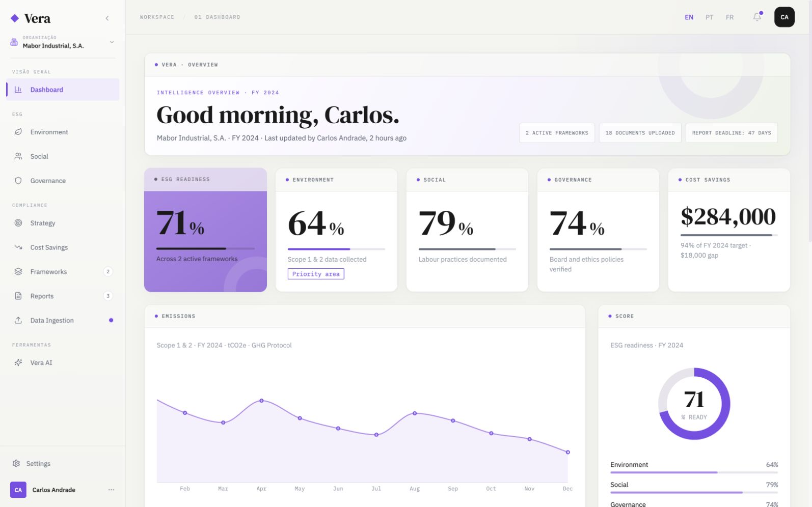Switch language to PT
Image resolution: width=812 pixels, height=507 pixels.
click(709, 17)
